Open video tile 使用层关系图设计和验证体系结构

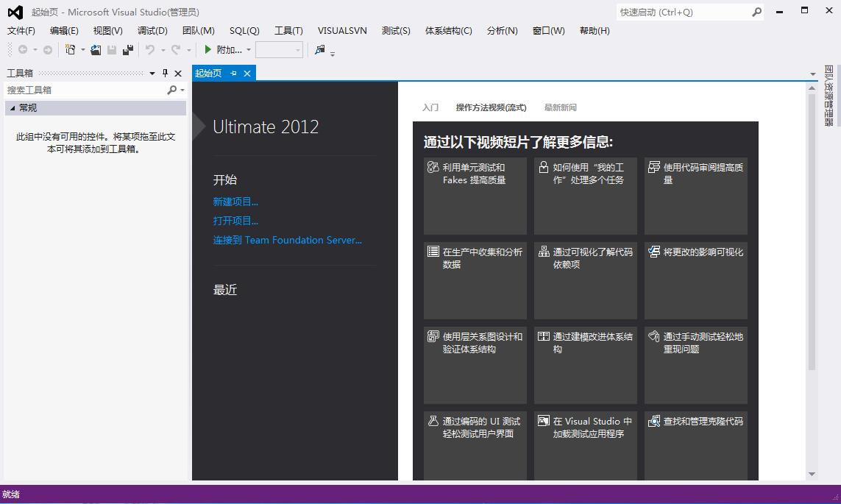coord(475,365)
